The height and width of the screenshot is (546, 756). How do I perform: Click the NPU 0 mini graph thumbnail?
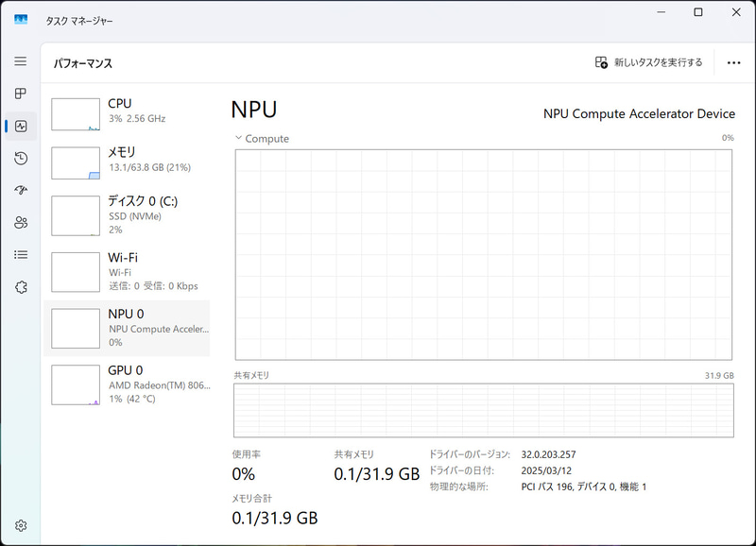[x=75, y=328]
